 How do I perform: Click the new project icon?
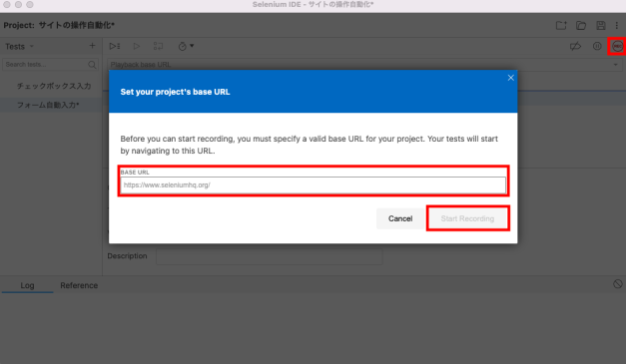(561, 26)
